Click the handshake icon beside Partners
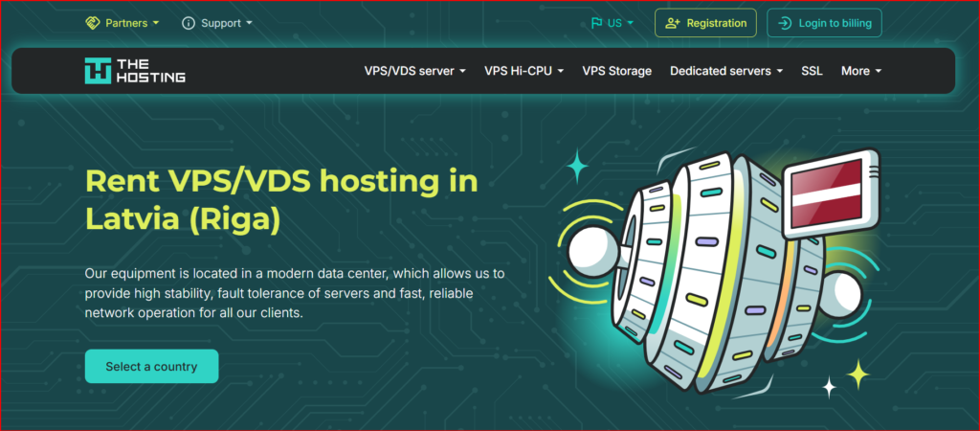The width and height of the screenshot is (980, 431). pyautogui.click(x=92, y=22)
